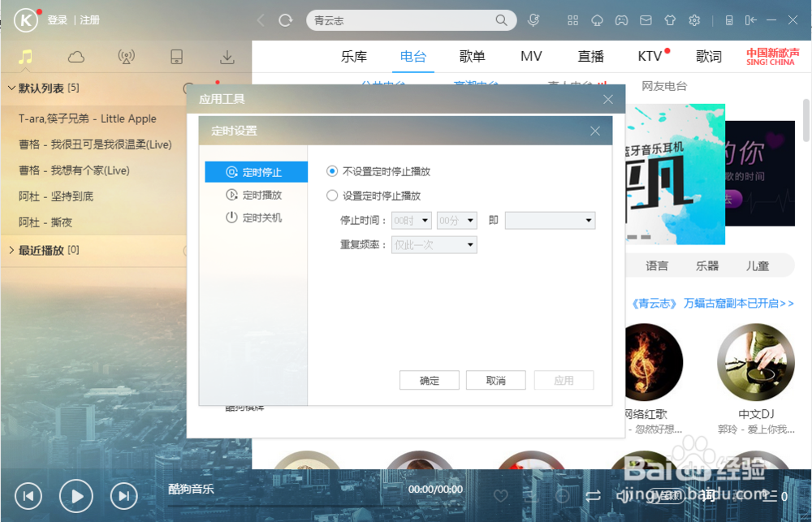Open the skin change (T-shirt) icon
Image resolution: width=812 pixels, height=522 pixels.
pyautogui.click(x=671, y=19)
